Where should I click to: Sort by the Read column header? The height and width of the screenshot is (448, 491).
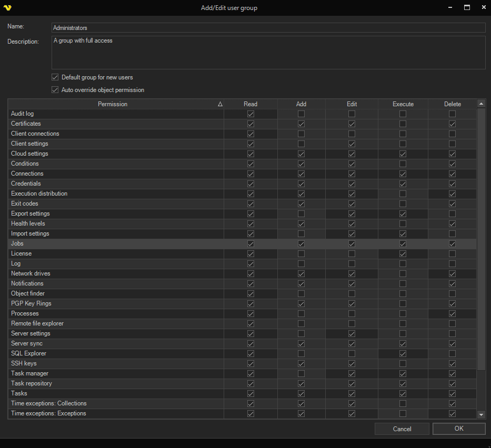tap(250, 104)
